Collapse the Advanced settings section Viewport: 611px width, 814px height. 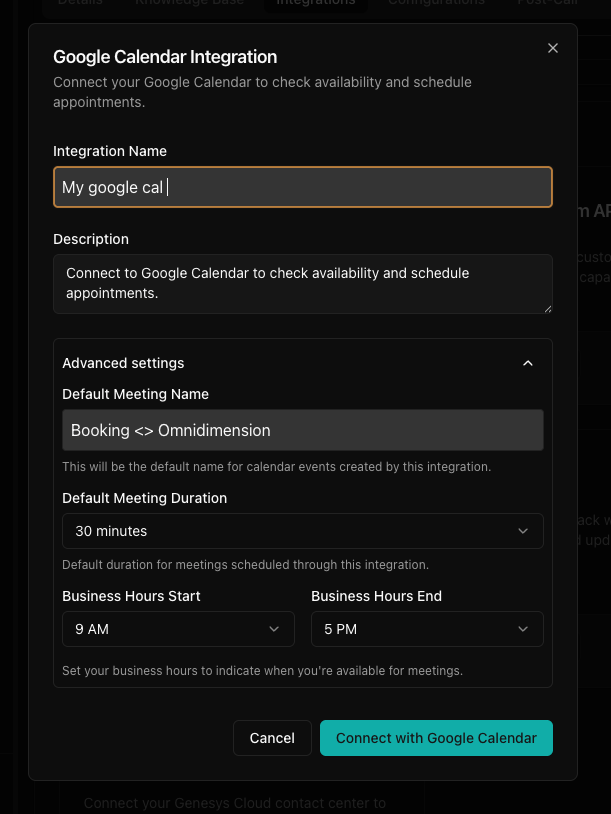527,363
